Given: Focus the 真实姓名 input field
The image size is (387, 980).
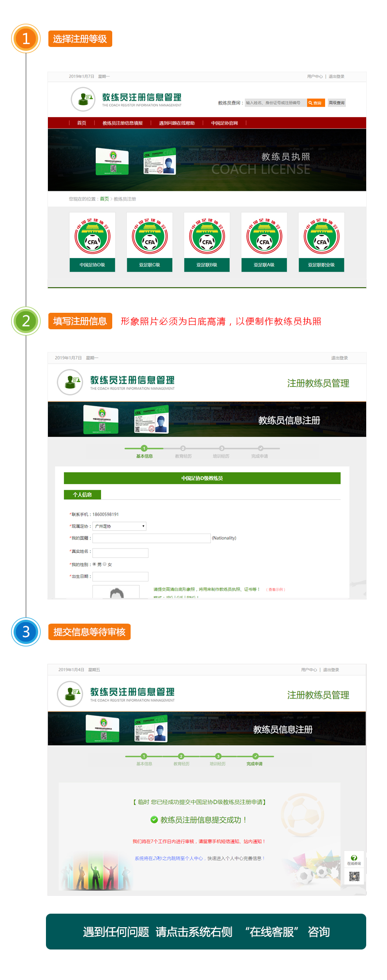Looking at the screenshot, I should (120, 552).
